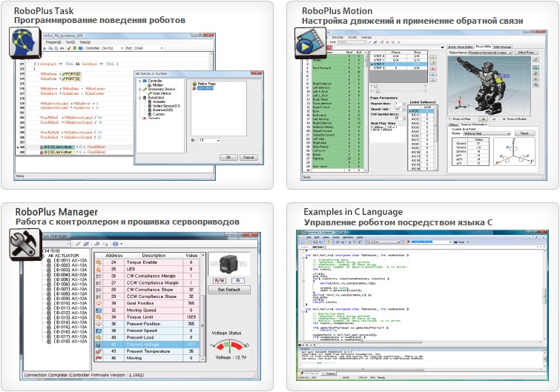Switch to the Basic Pose Editor tab
Viewport: 560px width, 392px height.
tap(461, 47)
